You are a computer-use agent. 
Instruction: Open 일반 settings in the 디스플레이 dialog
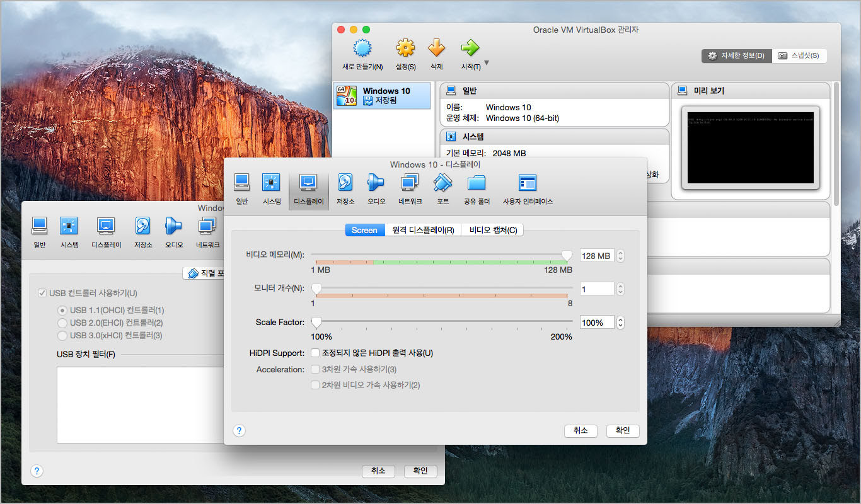(x=241, y=190)
